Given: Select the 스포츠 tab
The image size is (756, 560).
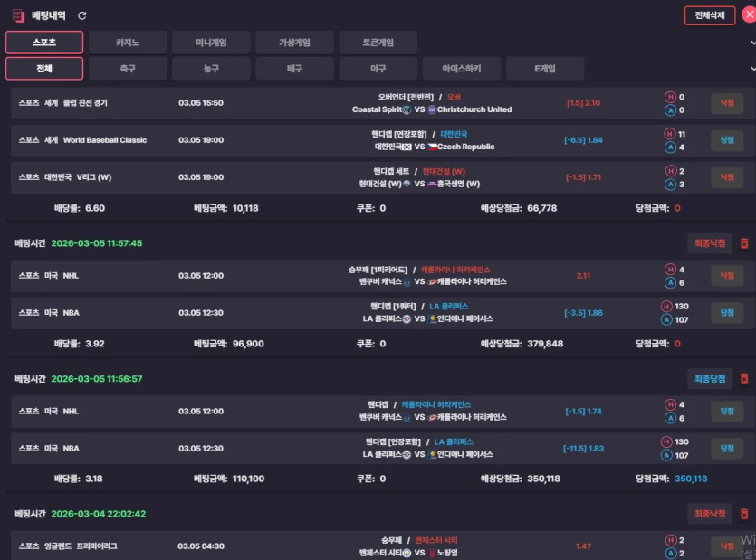Looking at the screenshot, I should [x=44, y=43].
